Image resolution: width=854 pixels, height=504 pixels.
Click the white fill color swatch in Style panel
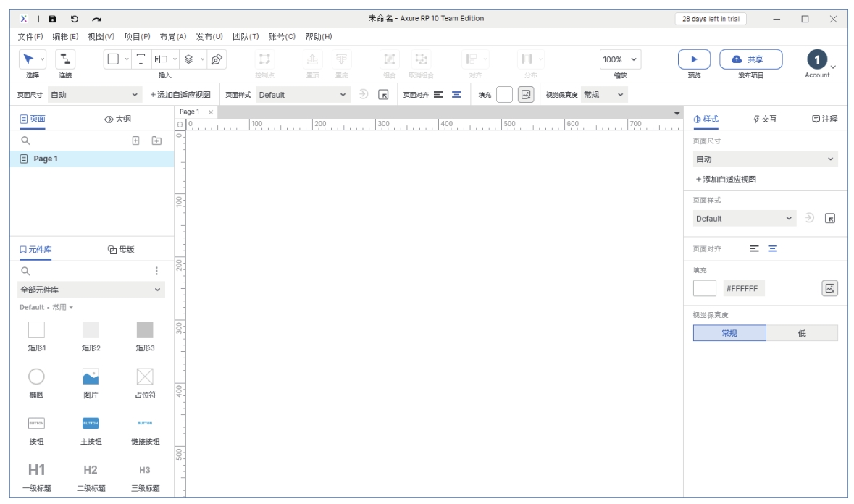[x=705, y=288]
